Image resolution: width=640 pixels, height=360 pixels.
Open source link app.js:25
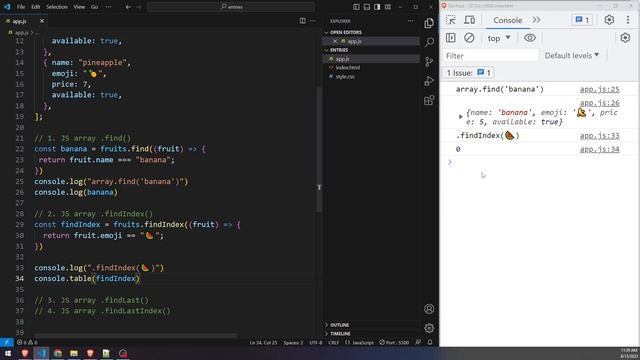tap(600, 89)
